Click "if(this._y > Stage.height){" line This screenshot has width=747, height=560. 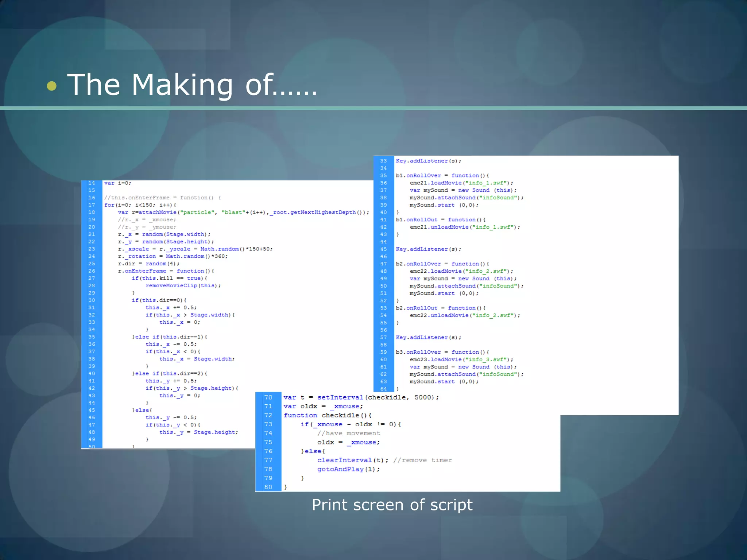click(192, 388)
